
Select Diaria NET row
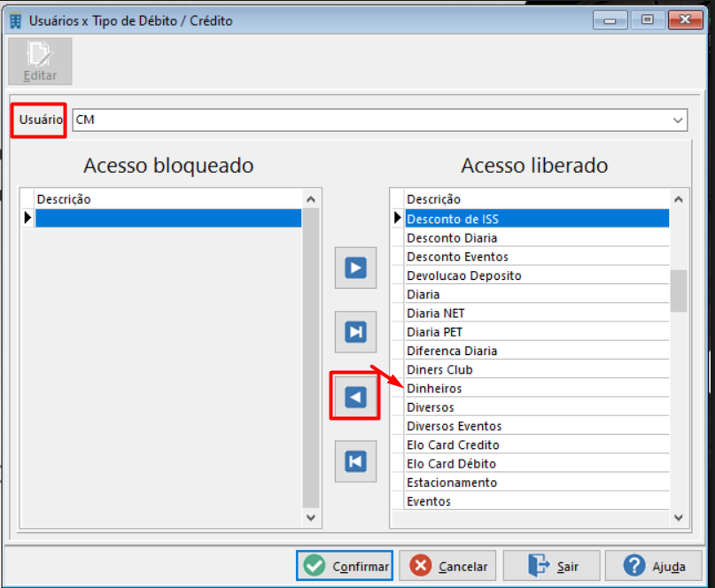pyautogui.click(x=537, y=313)
